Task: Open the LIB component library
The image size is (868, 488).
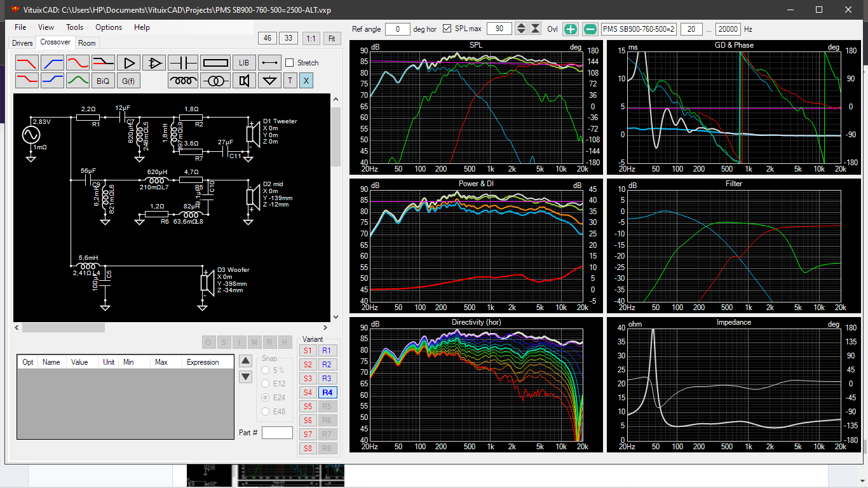Action: click(244, 63)
